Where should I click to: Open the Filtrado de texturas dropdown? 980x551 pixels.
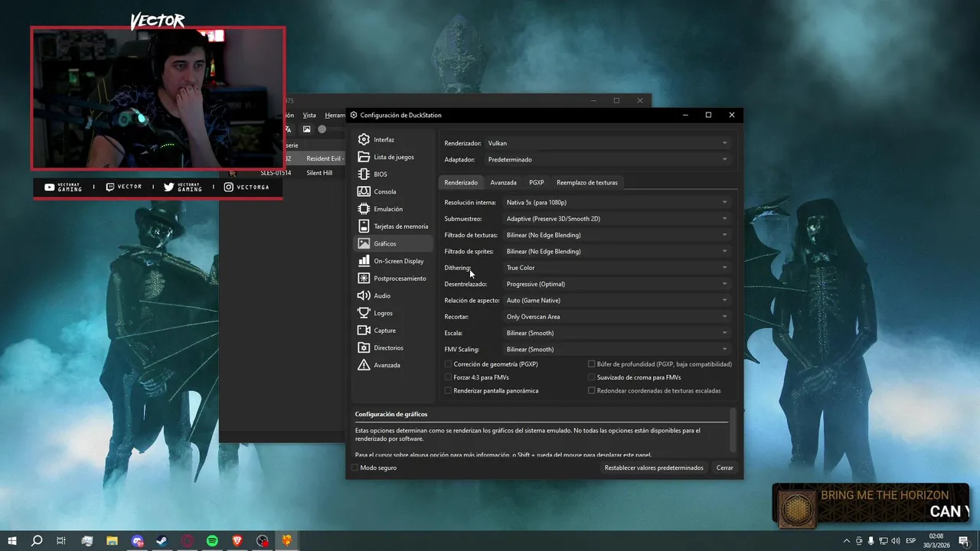pos(617,235)
